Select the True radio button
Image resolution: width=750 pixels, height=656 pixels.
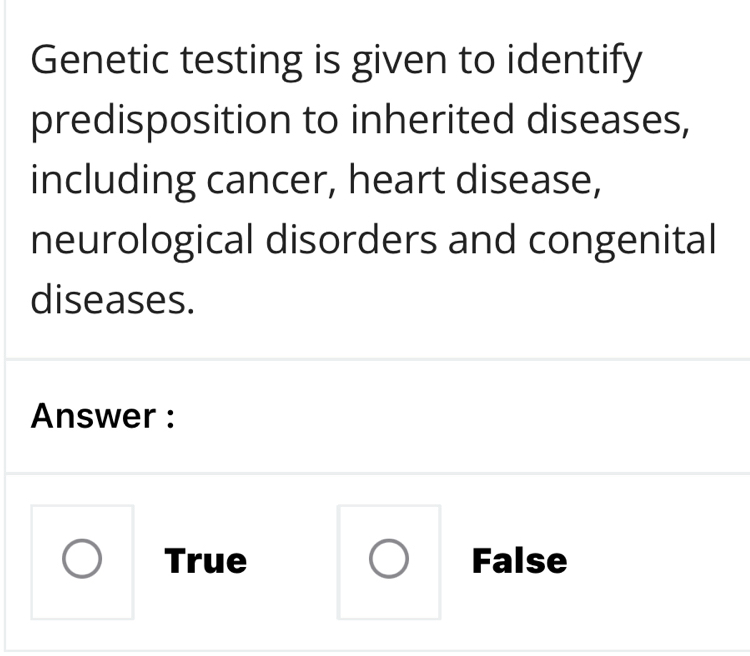point(82,561)
